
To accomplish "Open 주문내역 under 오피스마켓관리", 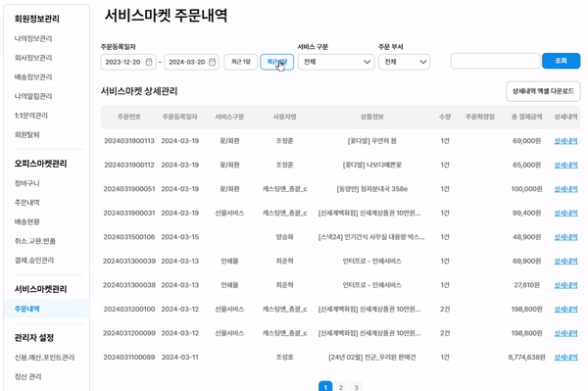I will 26,203.
